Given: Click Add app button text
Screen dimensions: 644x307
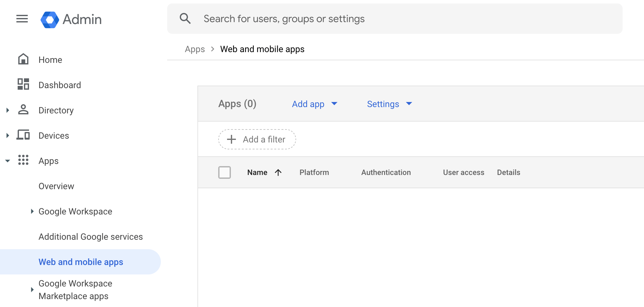Looking at the screenshot, I should [308, 104].
